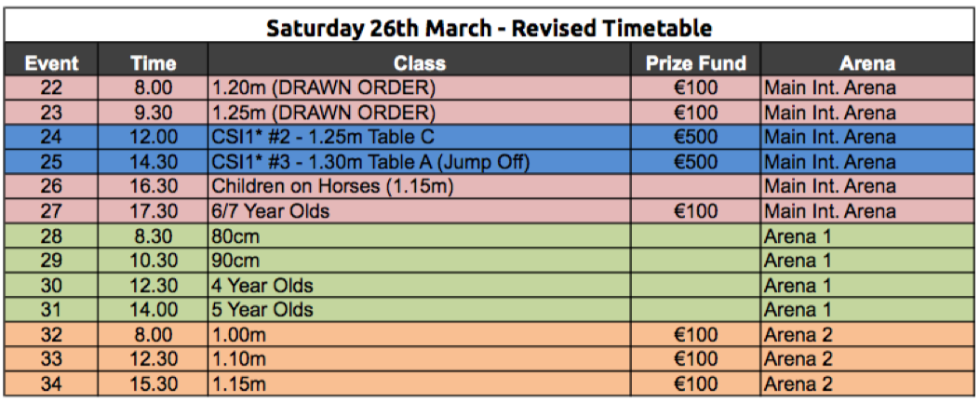Select the CSI1* #2 1.25m Table C cell
The height and width of the screenshot is (403, 980).
[x=420, y=137]
